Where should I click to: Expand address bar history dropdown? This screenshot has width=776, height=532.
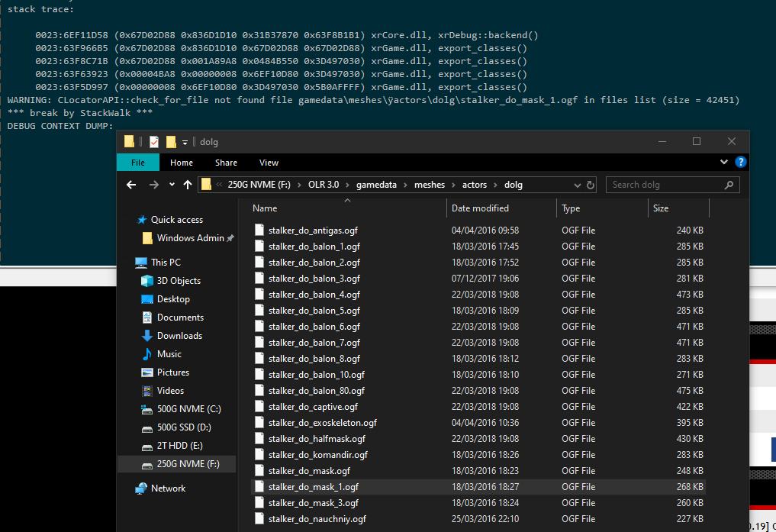[577, 185]
